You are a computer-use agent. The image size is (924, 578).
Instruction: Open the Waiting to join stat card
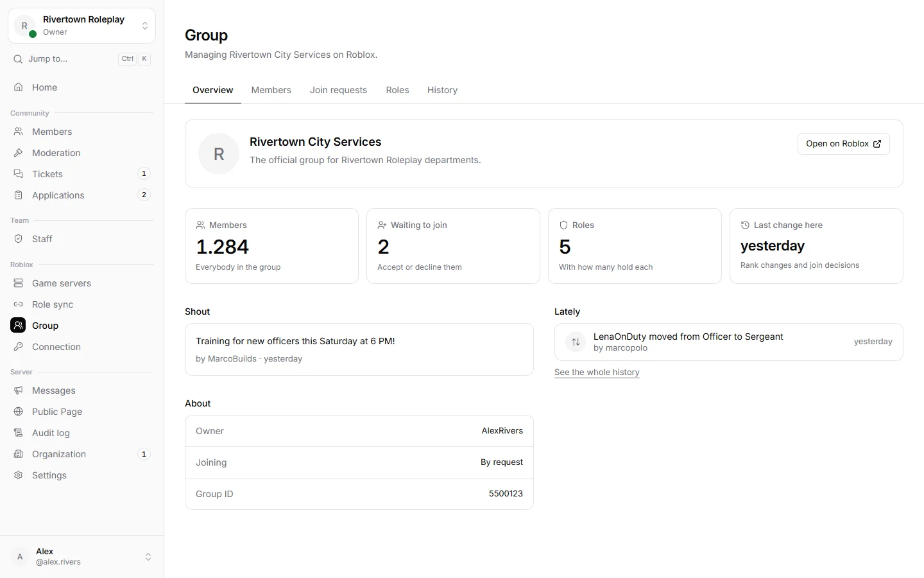pyautogui.click(x=453, y=246)
